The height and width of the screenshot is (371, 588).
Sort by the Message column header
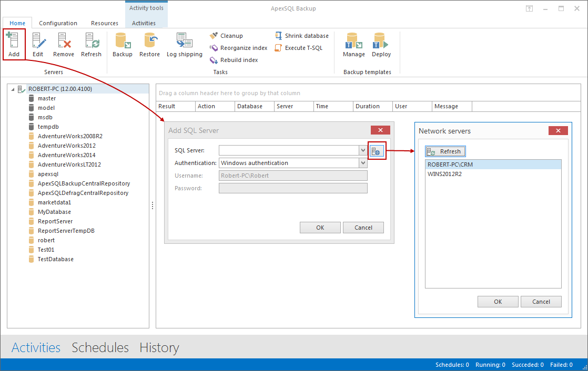pyautogui.click(x=452, y=107)
